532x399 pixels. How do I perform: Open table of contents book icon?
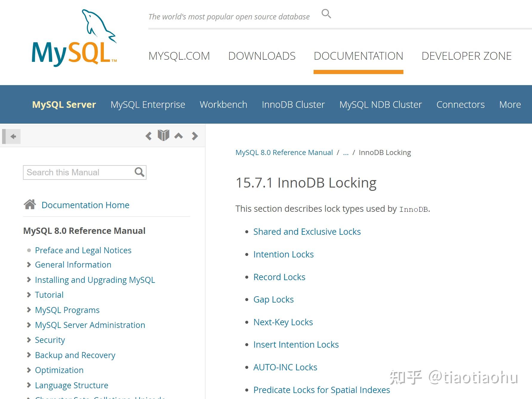click(x=164, y=136)
